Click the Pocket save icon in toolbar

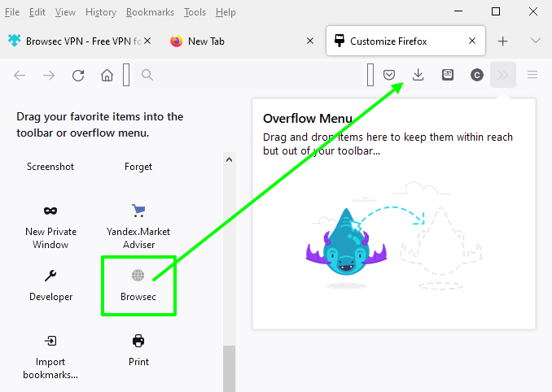[390, 75]
